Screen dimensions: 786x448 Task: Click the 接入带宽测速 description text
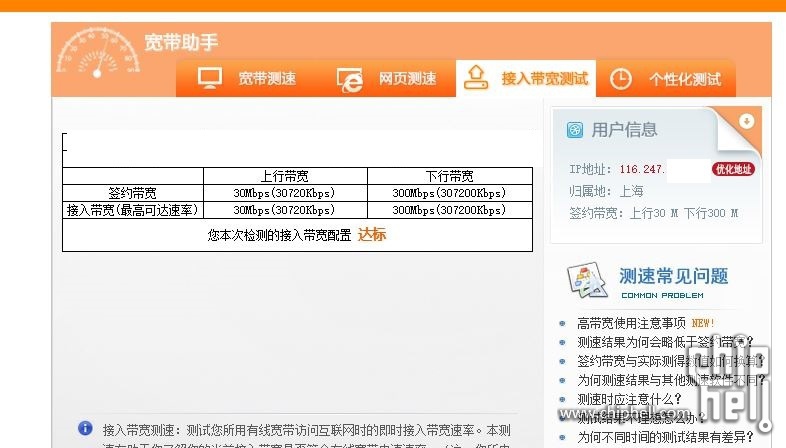[306, 437]
